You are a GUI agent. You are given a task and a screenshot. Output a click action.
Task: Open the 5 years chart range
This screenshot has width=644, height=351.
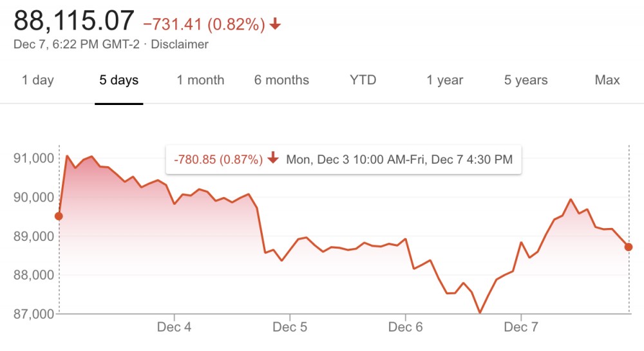526,81
